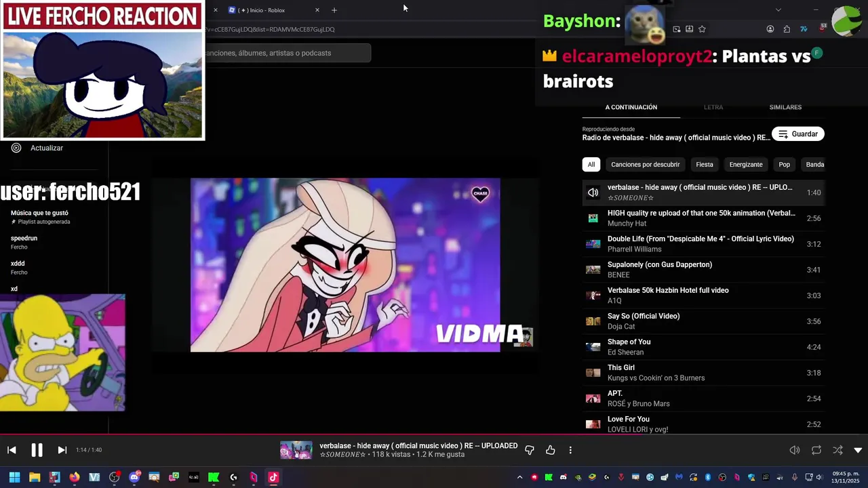Switch to the SIMILARES tab
The width and height of the screenshot is (868, 488).
point(785,107)
